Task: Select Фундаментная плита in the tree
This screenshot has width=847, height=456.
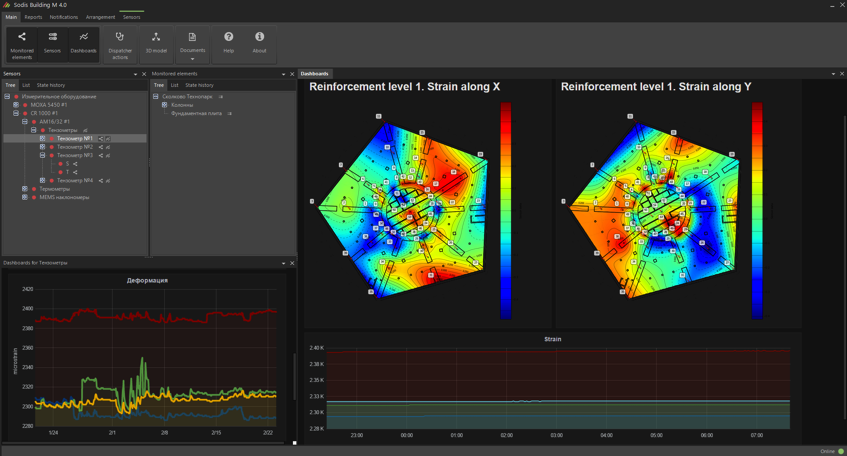Action: tap(196, 113)
